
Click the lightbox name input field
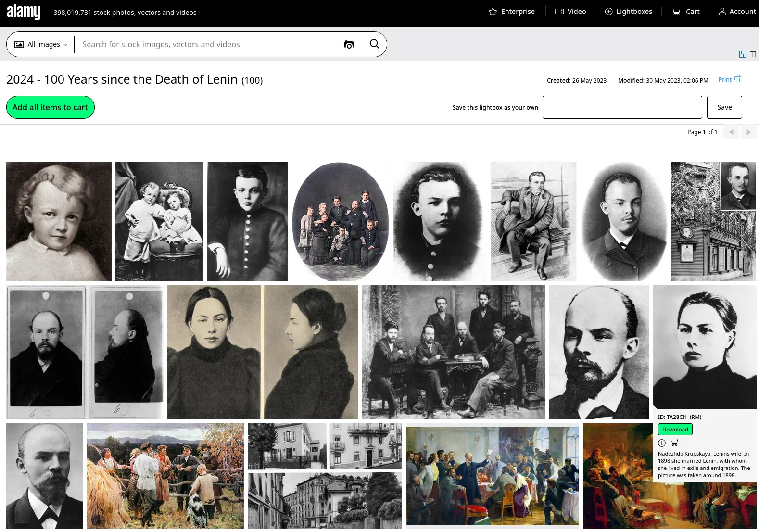click(x=622, y=107)
